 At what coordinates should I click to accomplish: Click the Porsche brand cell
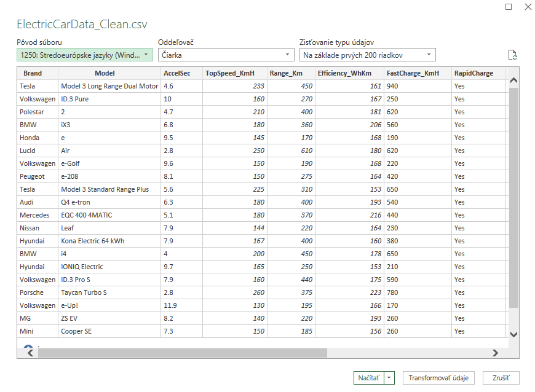click(x=38, y=292)
